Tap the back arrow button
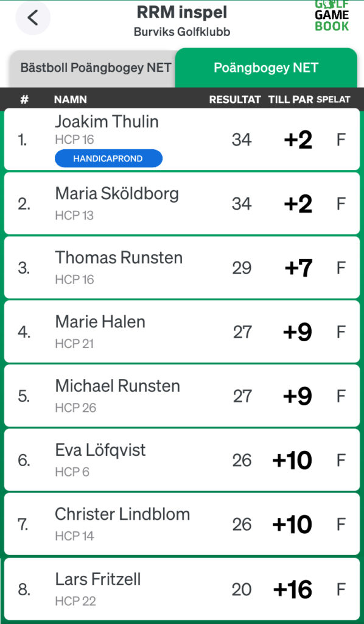Viewport: 364px width, 624px height. 33,18
